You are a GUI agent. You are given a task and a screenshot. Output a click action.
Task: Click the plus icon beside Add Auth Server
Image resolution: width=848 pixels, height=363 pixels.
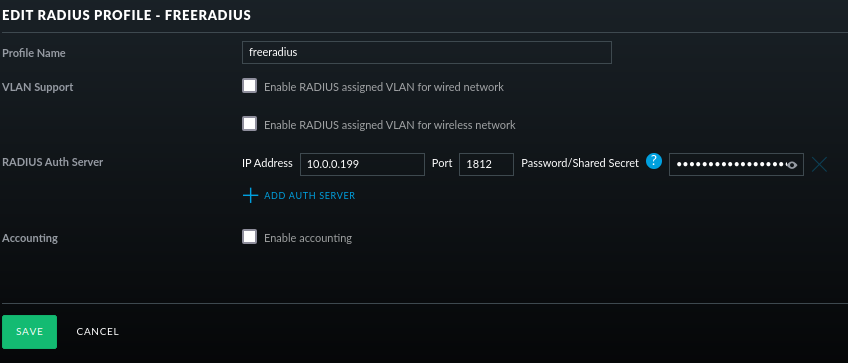pos(250,195)
